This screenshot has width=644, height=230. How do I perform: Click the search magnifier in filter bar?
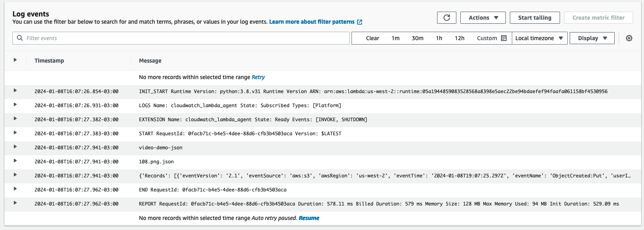click(20, 38)
